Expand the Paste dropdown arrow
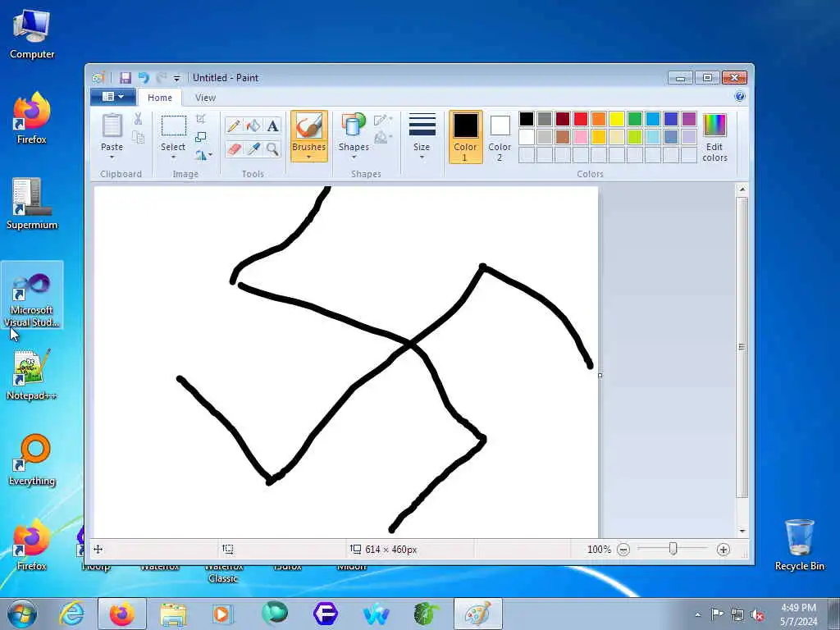This screenshot has width=840, height=630. coord(112,157)
